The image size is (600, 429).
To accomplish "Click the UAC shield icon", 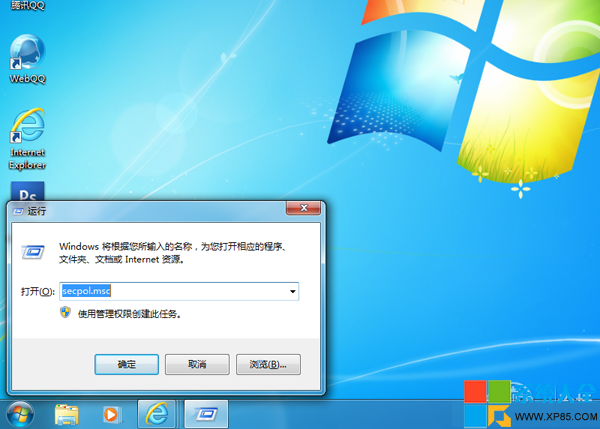I will point(65,312).
